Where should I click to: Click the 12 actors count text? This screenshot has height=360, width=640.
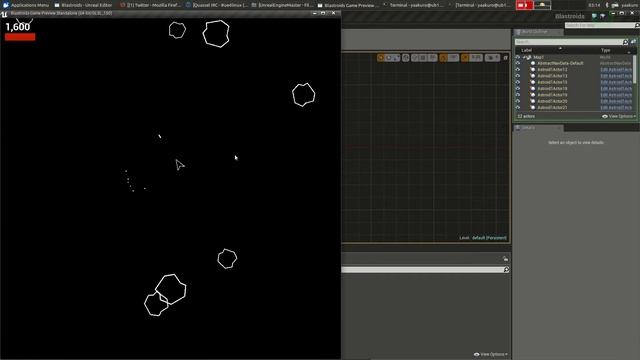(526, 116)
